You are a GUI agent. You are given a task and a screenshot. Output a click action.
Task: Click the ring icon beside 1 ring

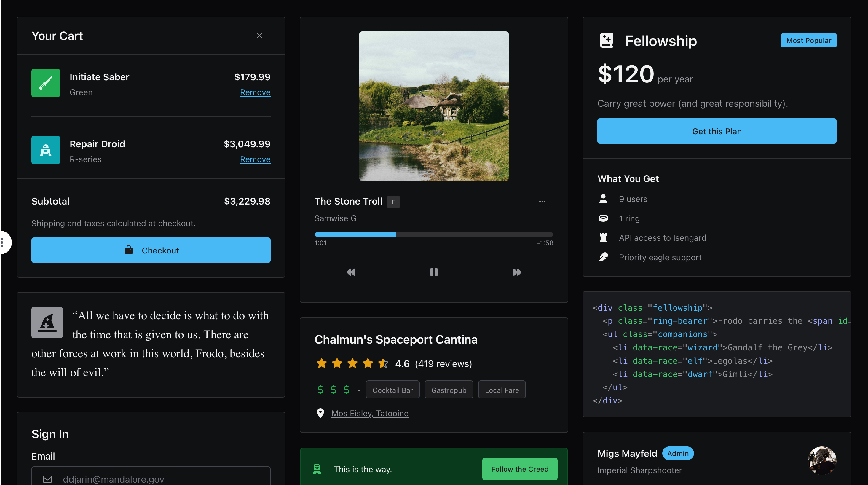click(603, 218)
